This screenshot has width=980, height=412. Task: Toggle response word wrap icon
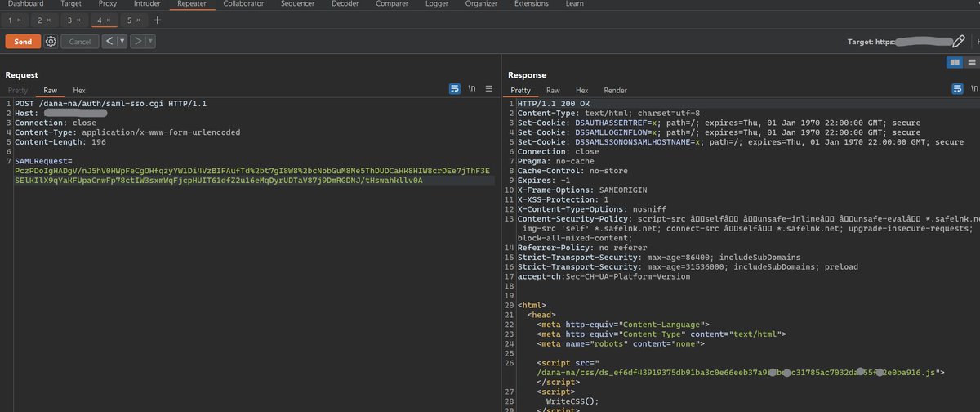[959, 89]
